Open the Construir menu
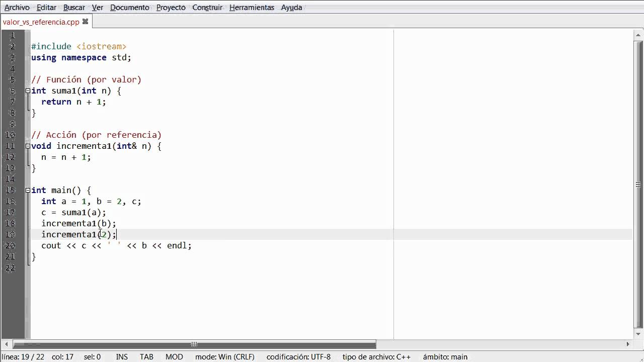644x362 pixels. click(207, 8)
